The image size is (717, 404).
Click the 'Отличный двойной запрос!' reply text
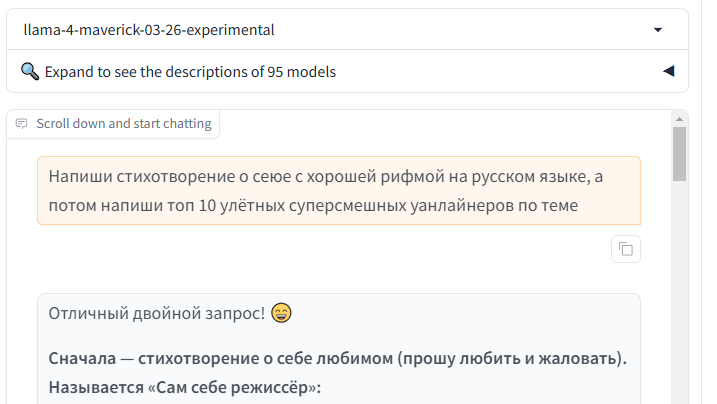click(x=156, y=314)
